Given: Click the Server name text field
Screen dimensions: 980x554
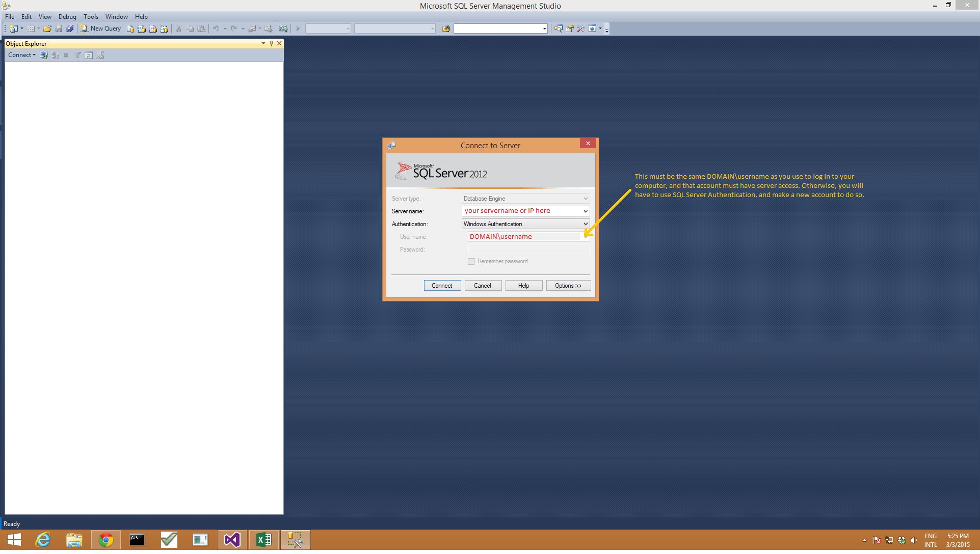Looking at the screenshot, I should pyautogui.click(x=522, y=211).
